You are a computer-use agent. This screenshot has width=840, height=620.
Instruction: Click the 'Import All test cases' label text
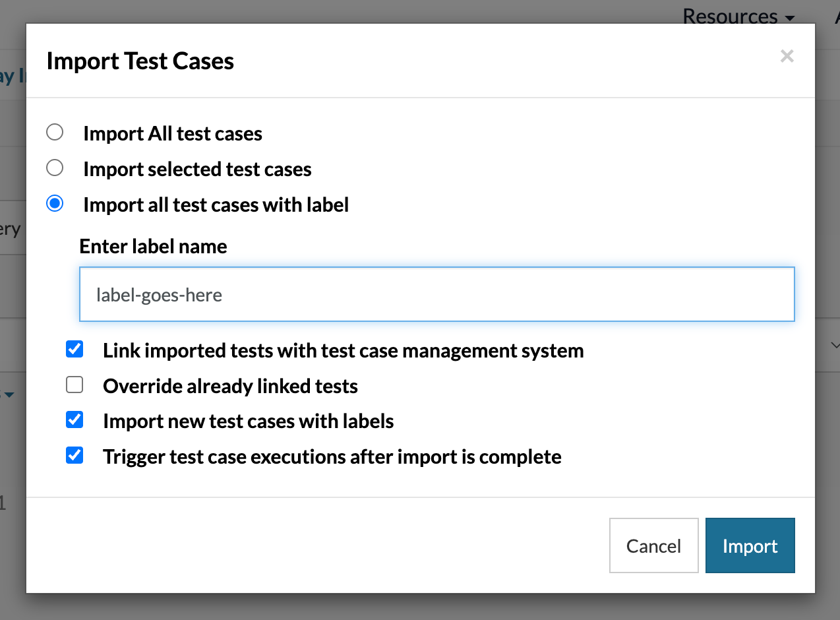pos(173,134)
